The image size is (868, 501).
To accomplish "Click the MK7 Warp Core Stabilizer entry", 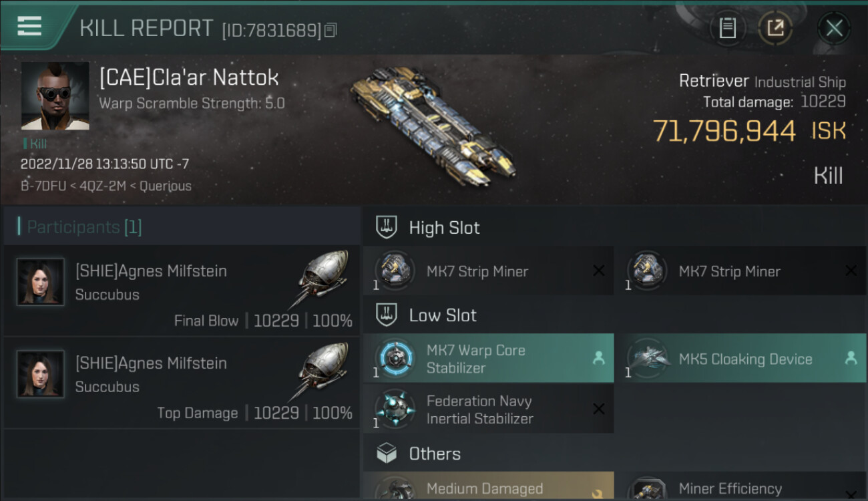I will coord(488,359).
